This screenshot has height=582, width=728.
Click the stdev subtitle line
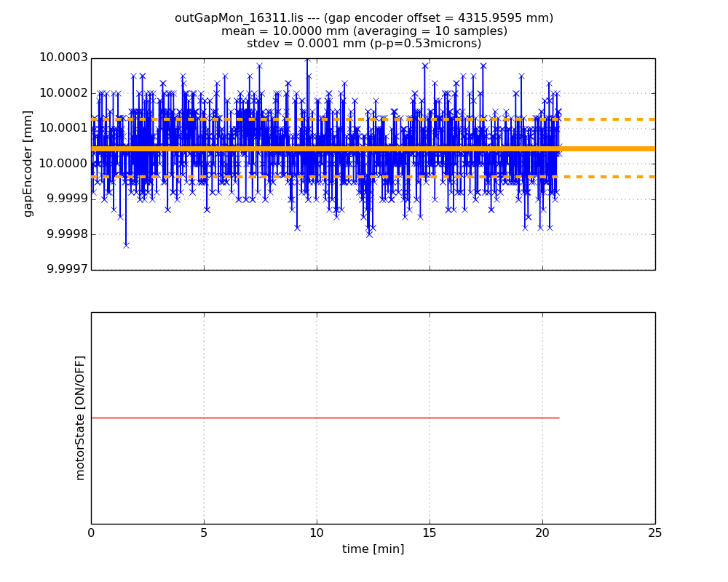tap(363, 44)
